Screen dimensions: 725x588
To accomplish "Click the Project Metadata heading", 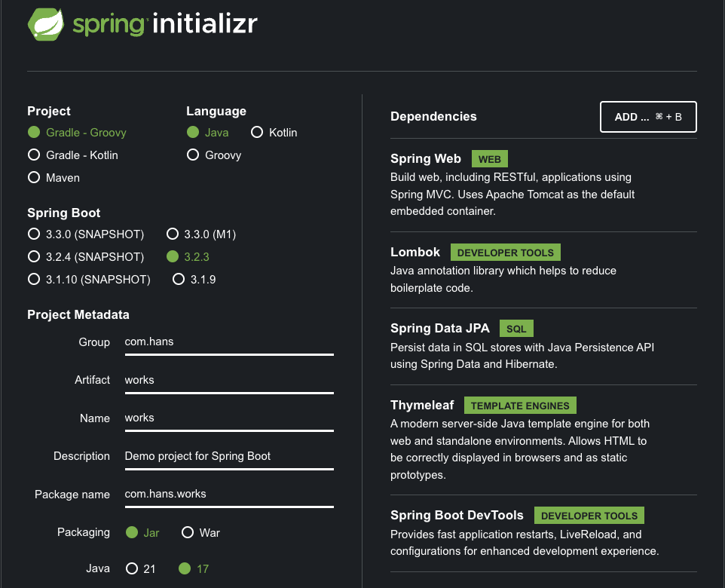I will tap(78, 314).
